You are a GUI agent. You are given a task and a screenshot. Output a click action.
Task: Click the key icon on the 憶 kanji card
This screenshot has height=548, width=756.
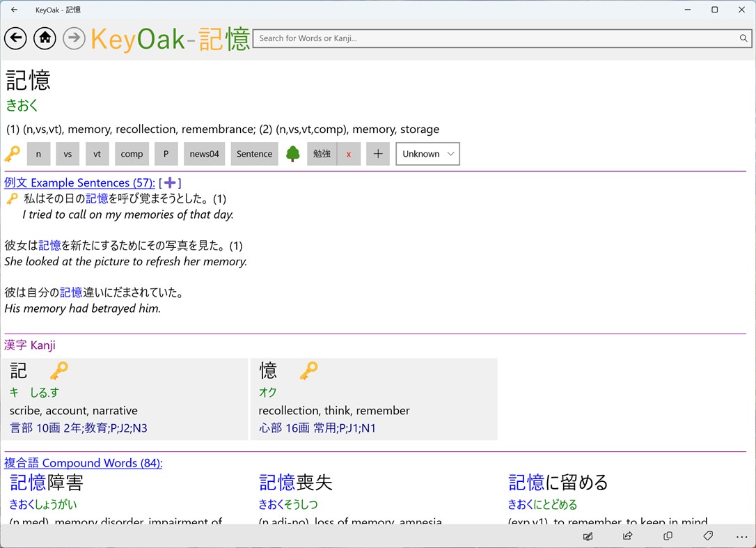308,370
